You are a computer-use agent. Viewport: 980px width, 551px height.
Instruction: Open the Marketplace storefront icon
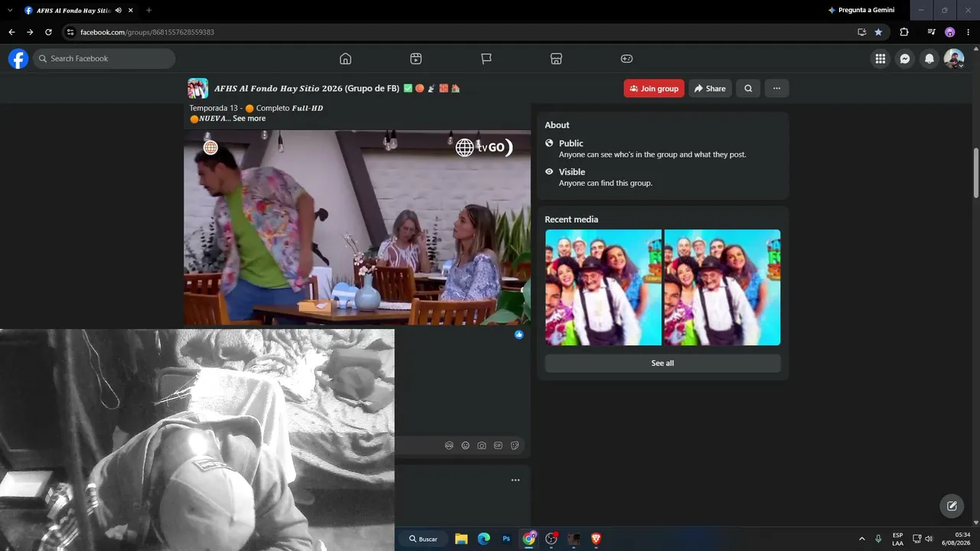pos(557,59)
